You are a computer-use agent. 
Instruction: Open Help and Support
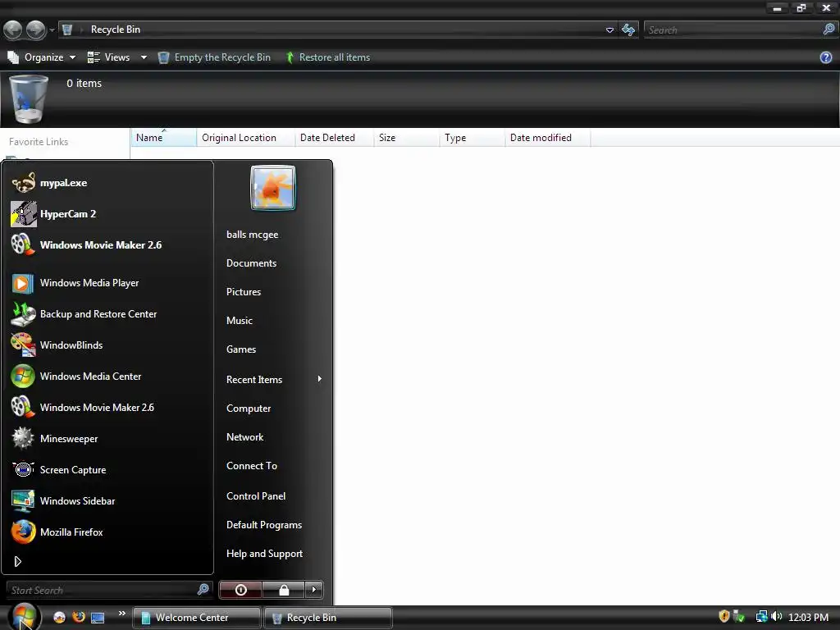click(x=265, y=554)
